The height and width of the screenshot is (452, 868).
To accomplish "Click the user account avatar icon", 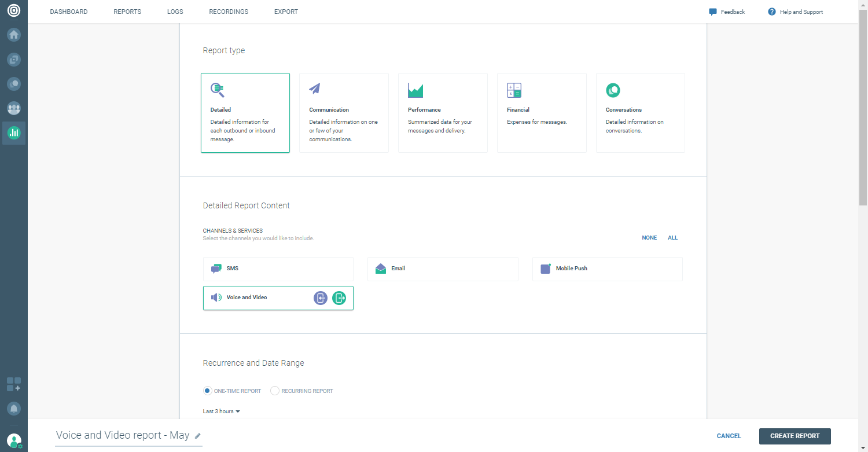I will [14, 441].
